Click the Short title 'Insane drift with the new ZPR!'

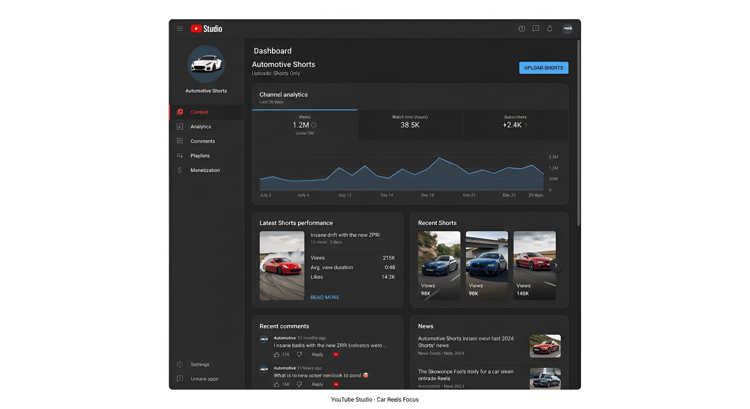pos(345,235)
